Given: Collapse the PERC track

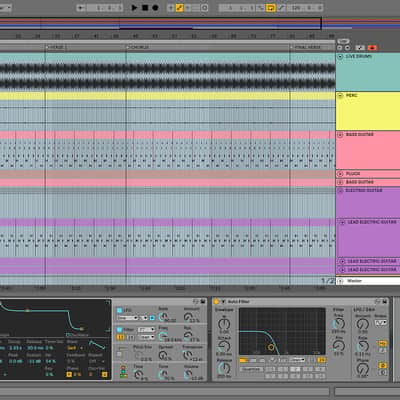Looking at the screenshot, I should point(340,96).
